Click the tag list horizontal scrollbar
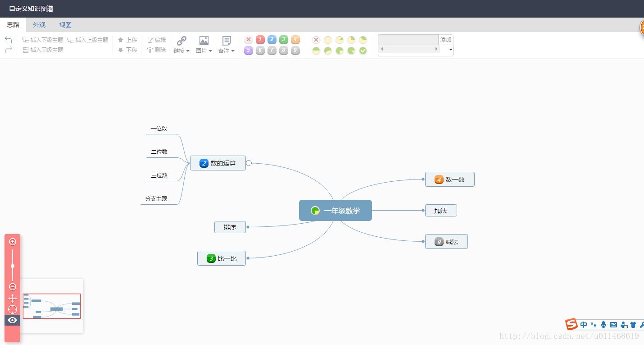 pos(409,49)
